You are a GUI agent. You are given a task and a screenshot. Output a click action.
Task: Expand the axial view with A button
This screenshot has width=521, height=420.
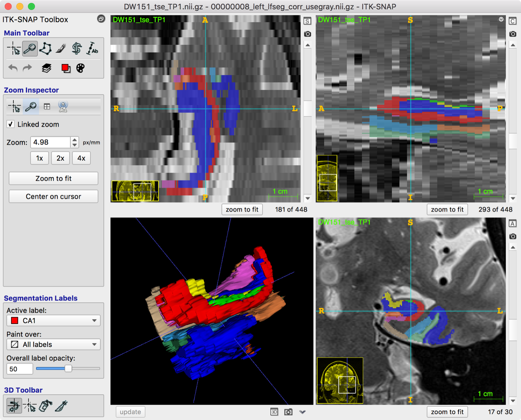point(513,224)
